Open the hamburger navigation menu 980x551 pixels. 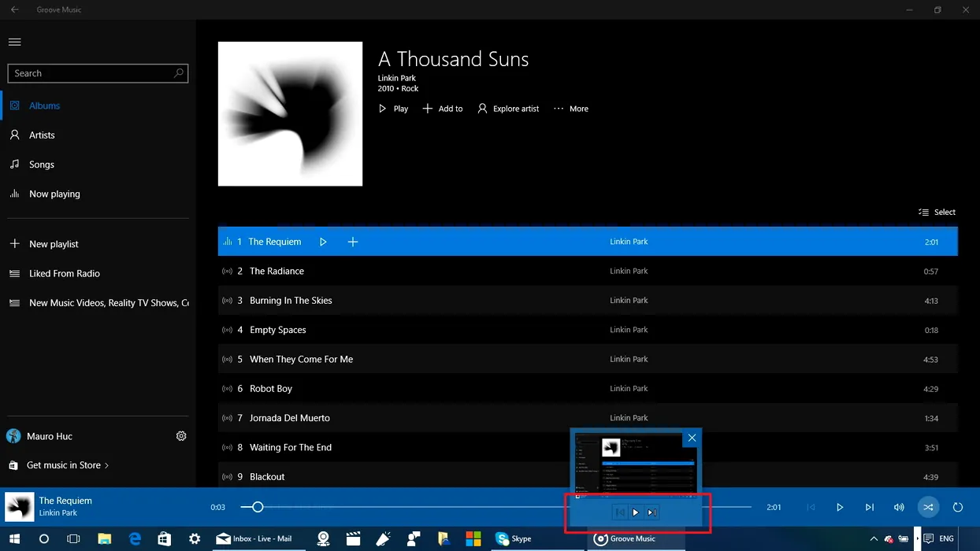[14, 42]
